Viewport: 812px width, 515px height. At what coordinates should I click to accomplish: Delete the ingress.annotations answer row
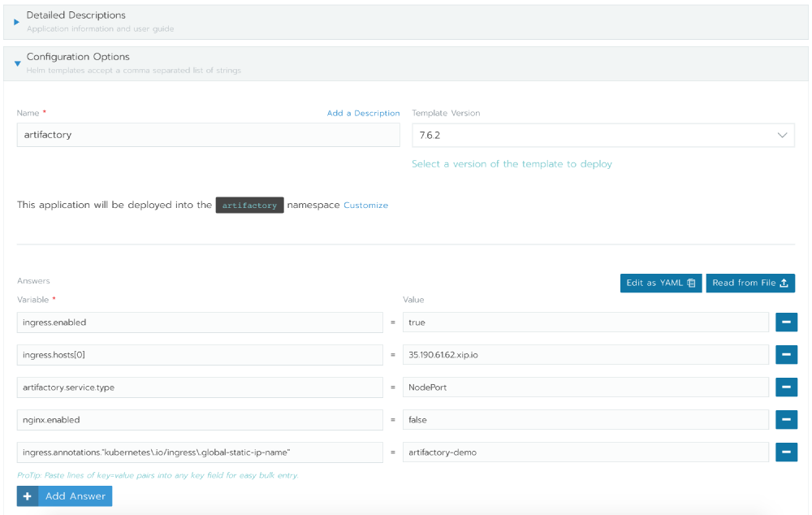tap(785, 452)
